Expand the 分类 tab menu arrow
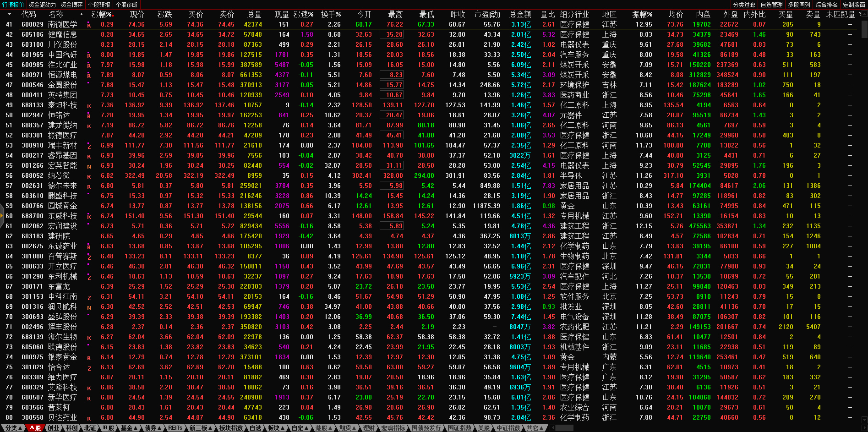 (x=20, y=428)
